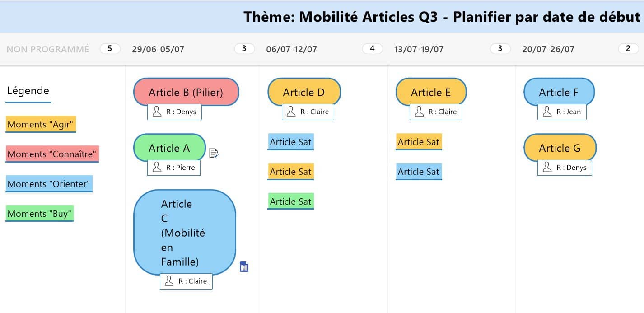Select the Moments "Agir" legend swatch
Viewport: 644px width, 313px height.
tap(41, 124)
